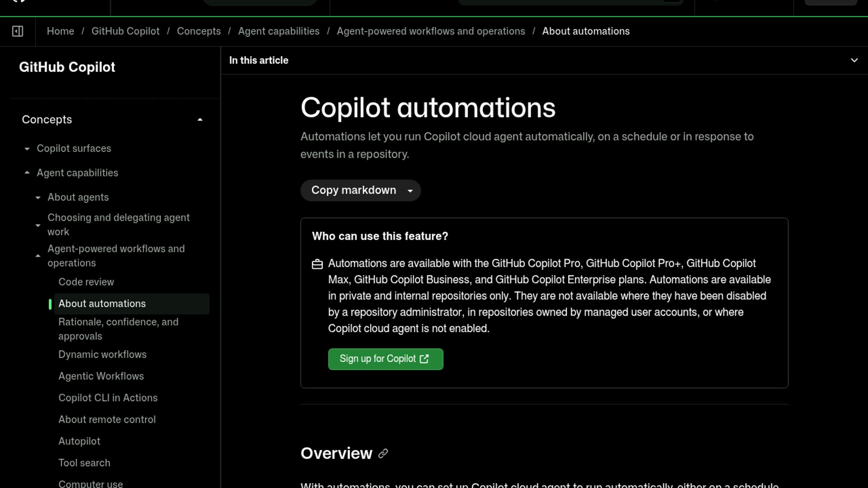Image resolution: width=868 pixels, height=488 pixels.
Task: Click Who can use this feature heading
Action: (x=380, y=236)
